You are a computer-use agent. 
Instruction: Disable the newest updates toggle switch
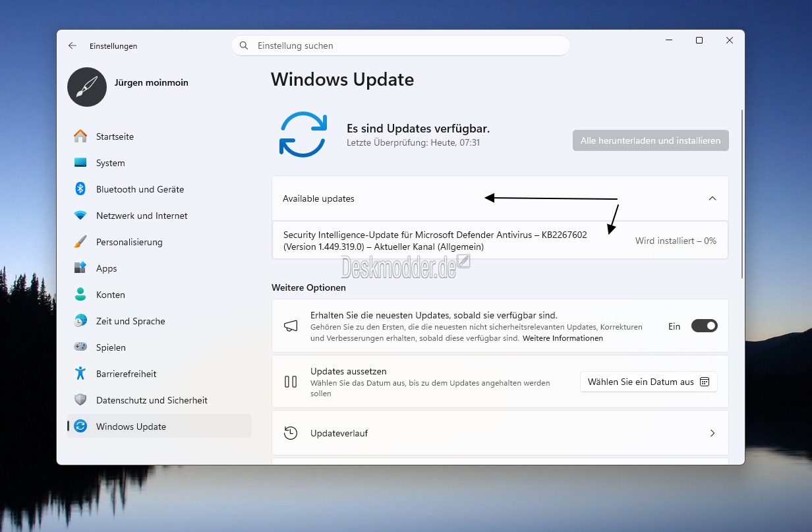704,326
